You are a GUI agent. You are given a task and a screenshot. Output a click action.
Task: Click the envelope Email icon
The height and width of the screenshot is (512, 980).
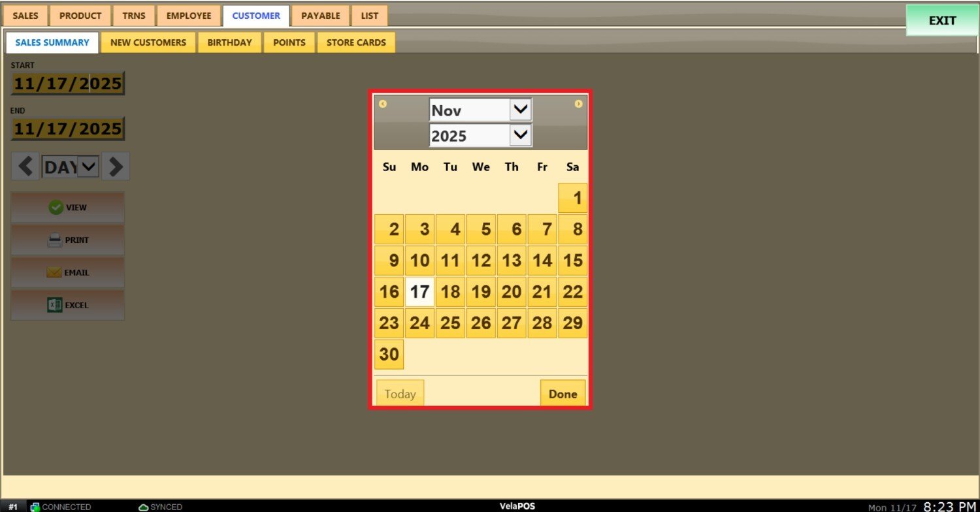(54, 273)
